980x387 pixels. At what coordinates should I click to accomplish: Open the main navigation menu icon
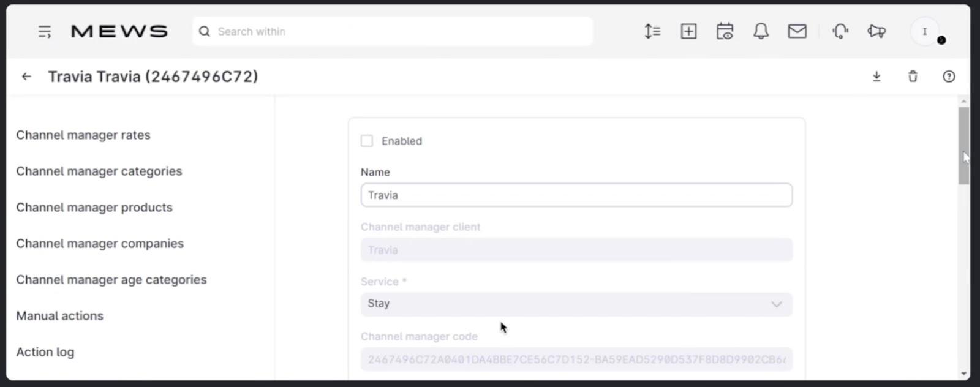45,32
